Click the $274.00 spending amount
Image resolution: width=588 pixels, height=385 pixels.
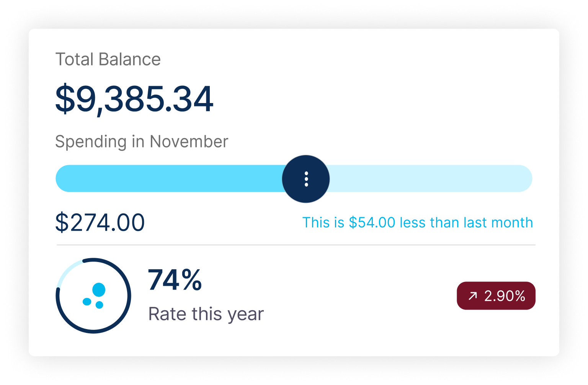[100, 223]
